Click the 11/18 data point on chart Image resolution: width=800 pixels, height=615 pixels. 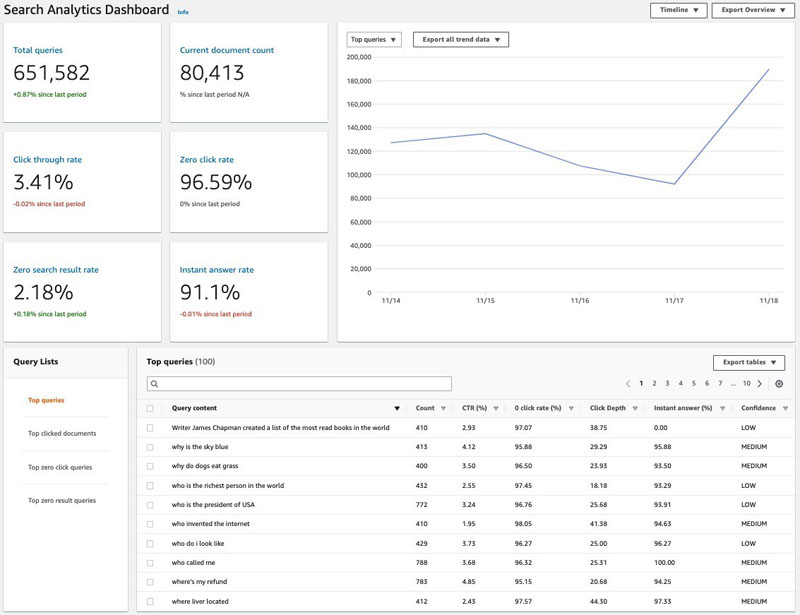[768, 70]
